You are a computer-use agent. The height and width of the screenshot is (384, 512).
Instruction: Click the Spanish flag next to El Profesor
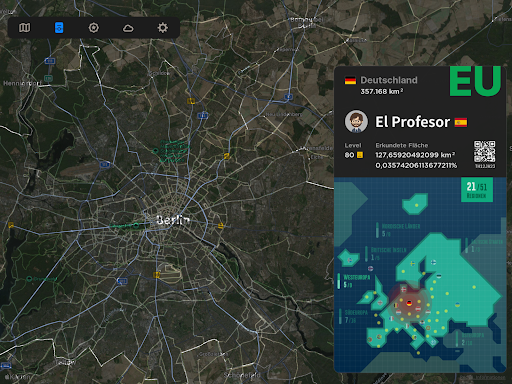[x=461, y=122]
